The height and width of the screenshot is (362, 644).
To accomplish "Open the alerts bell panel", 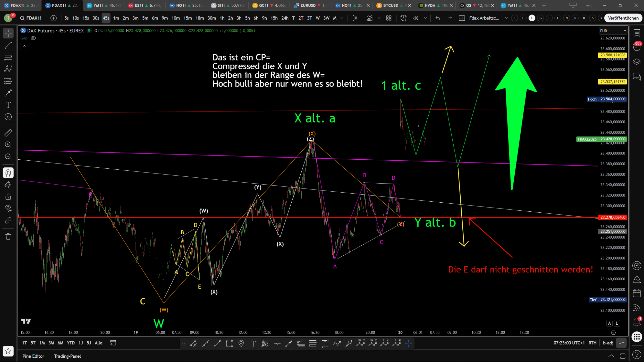I will click(x=637, y=322).
